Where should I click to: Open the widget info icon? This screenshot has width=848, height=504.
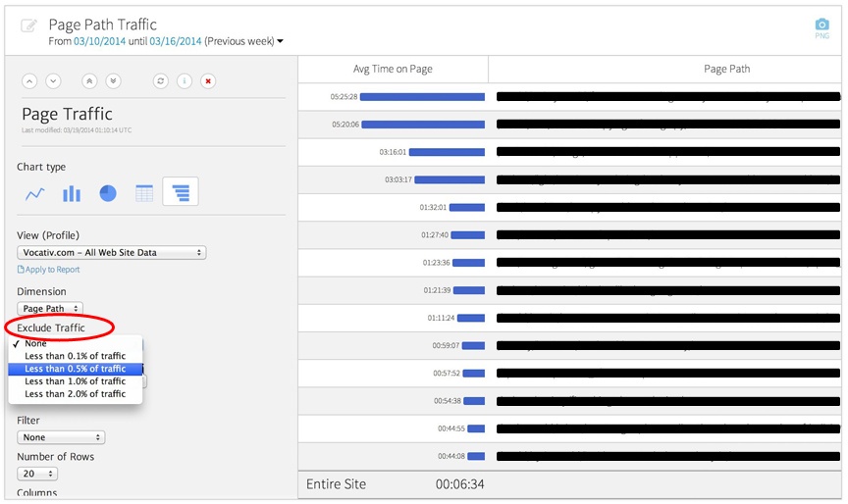[x=184, y=81]
